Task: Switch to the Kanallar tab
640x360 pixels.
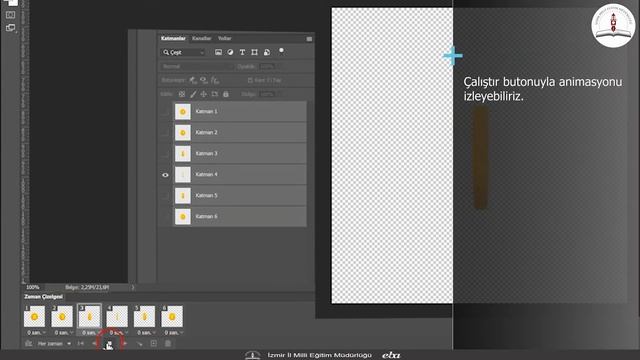Action: 202,38
